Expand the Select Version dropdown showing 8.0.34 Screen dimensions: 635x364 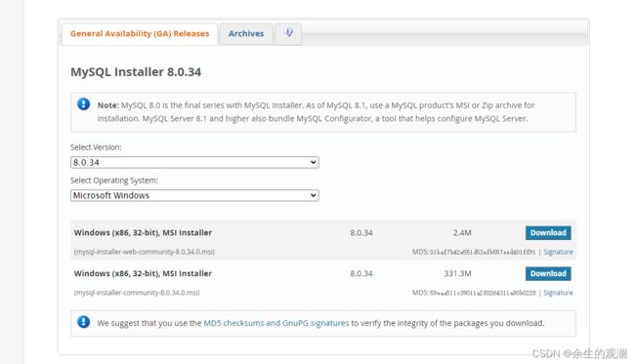(194, 163)
